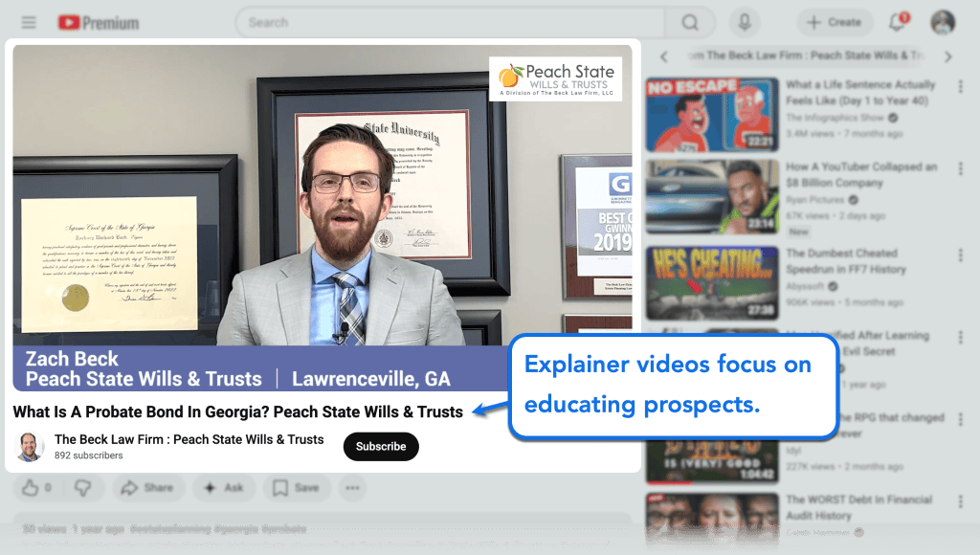
Task: Open options menu for Cheated Speedrun video
Action: click(961, 255)
